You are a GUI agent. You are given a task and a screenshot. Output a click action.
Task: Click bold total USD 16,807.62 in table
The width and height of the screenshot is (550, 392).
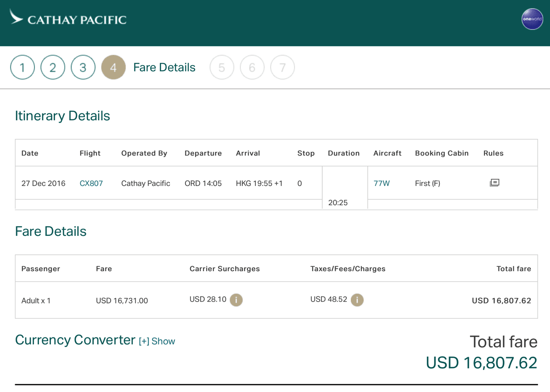(501, 301)
